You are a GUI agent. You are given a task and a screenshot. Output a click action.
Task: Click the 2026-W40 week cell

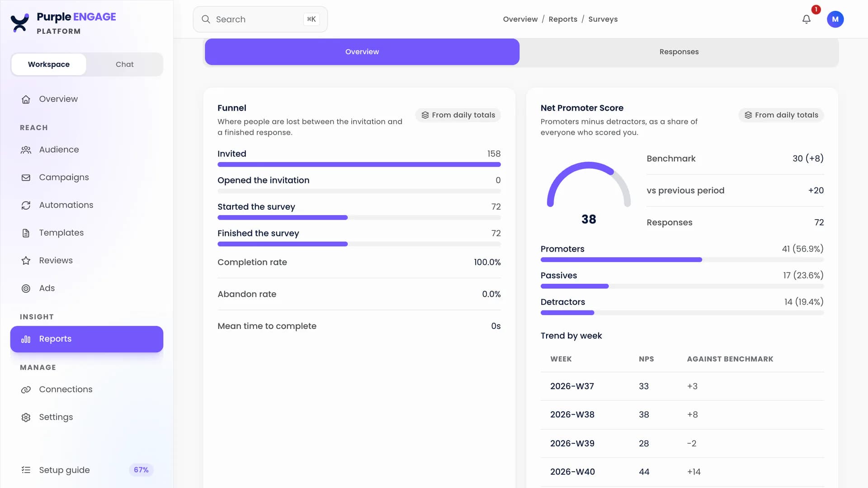pyautogui.click(x=572, y=472)
